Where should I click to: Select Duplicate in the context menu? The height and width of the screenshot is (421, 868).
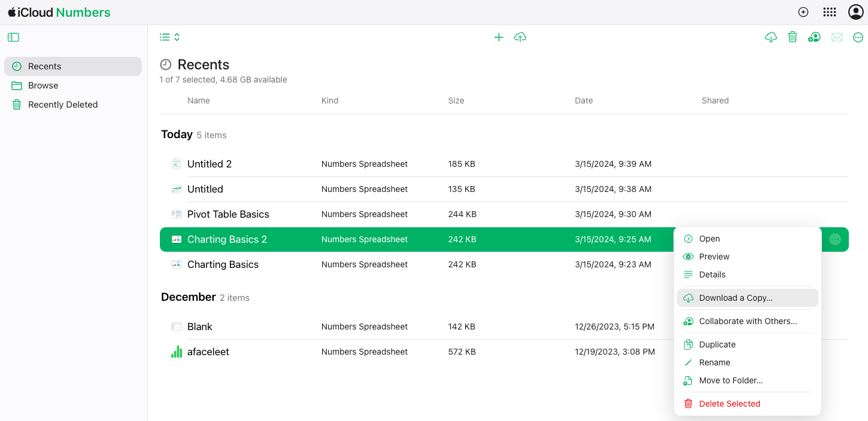717,344
